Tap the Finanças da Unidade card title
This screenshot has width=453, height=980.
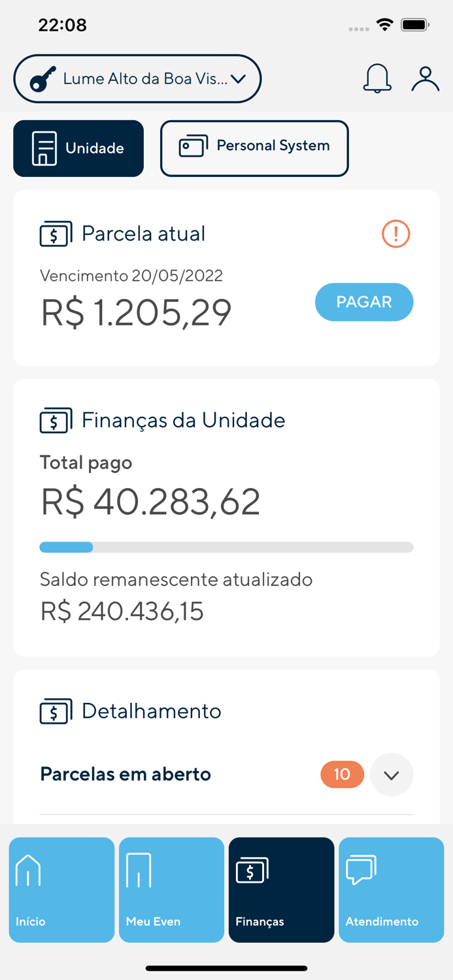click(184, 421)
